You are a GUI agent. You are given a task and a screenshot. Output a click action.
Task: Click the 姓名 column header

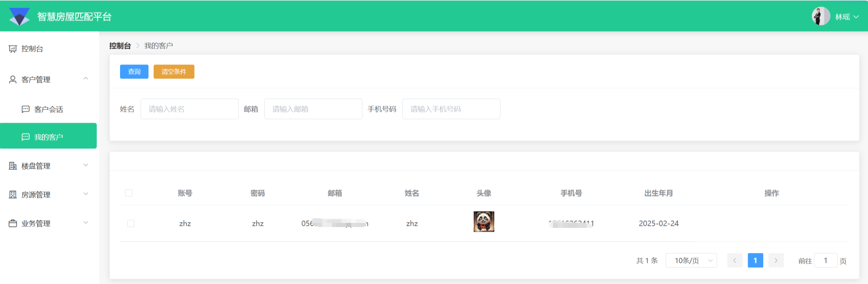412,193
